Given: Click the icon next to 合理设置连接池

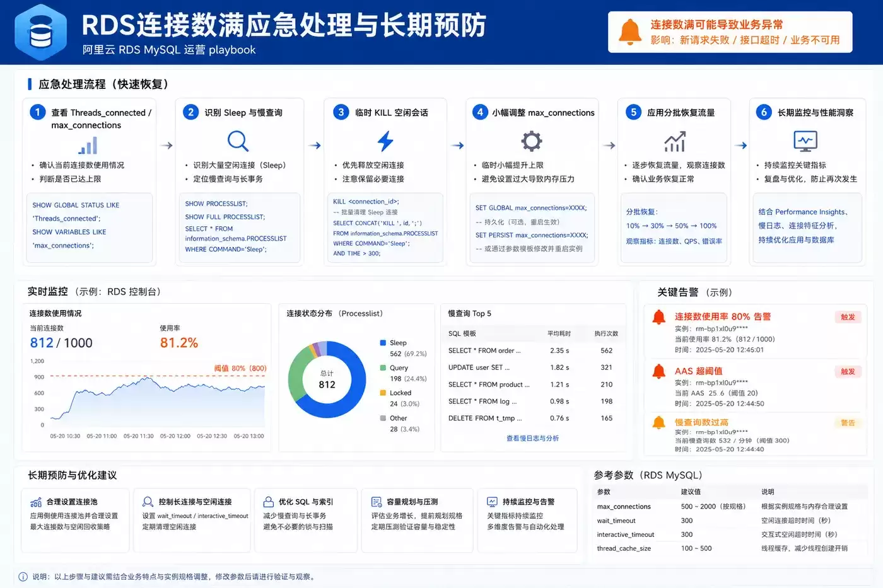Looking at the screenshot, I should 36,502.
